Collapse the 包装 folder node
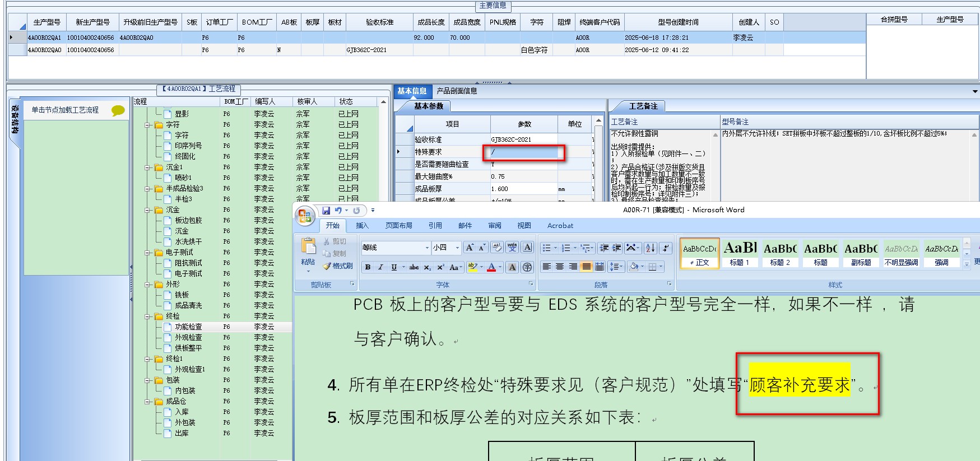980x461 pixels. tap(147, 380)
